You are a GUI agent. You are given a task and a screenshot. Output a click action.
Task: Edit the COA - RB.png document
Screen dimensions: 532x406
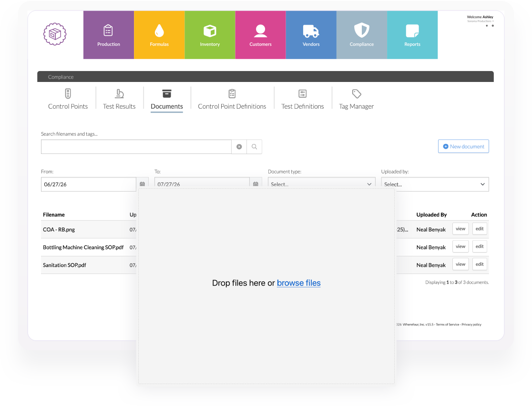pos(480,229)
